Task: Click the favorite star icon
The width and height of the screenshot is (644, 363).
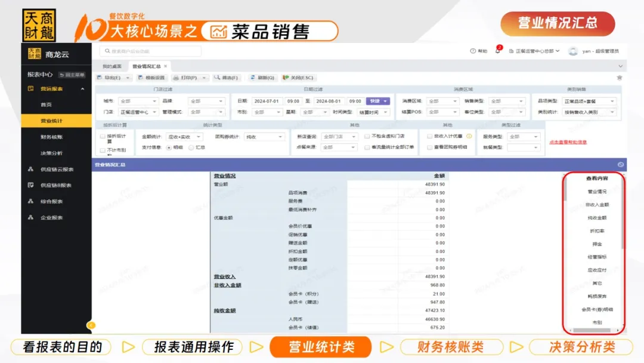Action: pyautogui.click(x=620, y=77)
